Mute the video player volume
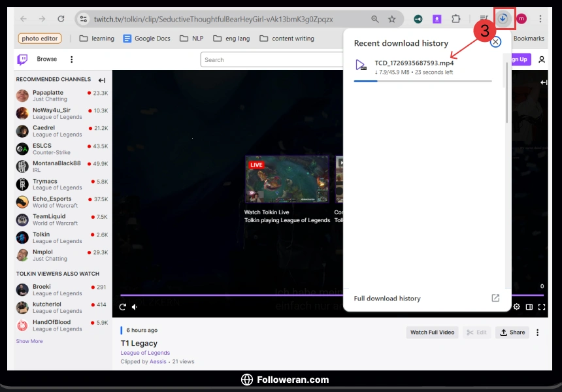Screen dimensions: 562x392 [x=135, y=306]
